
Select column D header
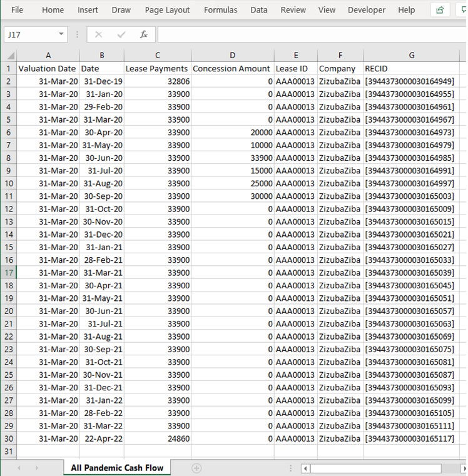(233, 55)
